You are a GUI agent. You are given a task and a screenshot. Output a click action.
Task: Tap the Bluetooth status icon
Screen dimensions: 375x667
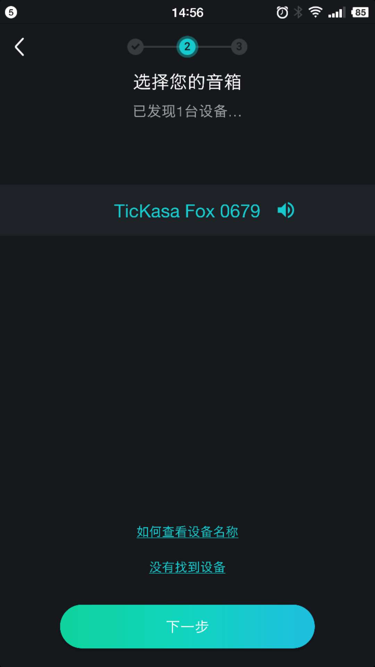(298, 12)
